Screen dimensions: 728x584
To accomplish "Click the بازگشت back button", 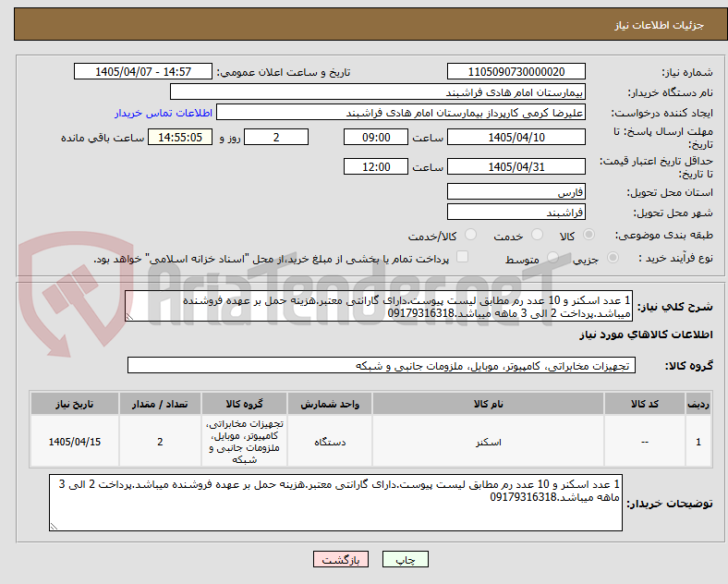I will 341,559.
